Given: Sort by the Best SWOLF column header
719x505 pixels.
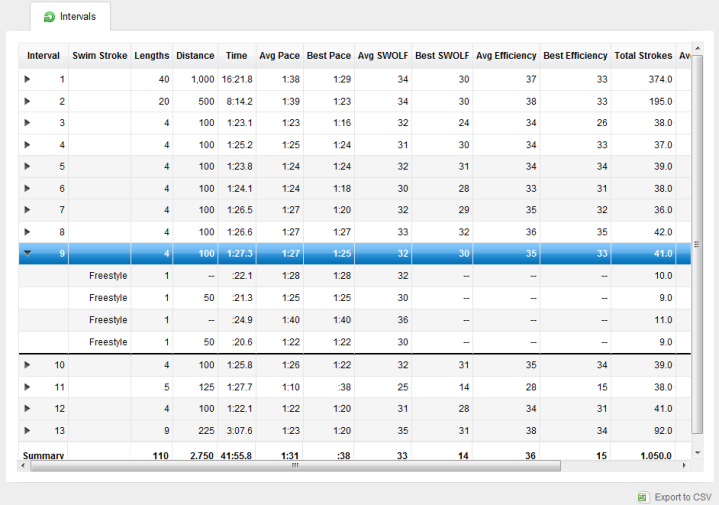Looking at the screenshot, I should click(x=442, y=55).
